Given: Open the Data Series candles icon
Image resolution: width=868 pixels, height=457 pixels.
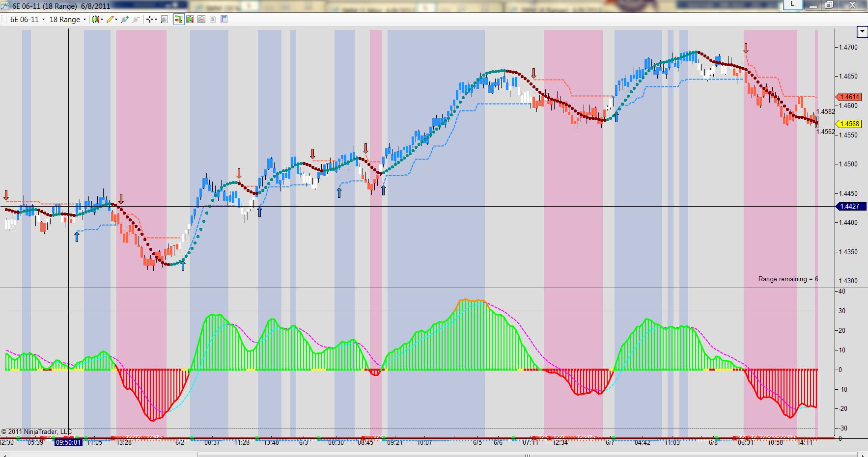Looking at the screenshot, I should [190, 20].
